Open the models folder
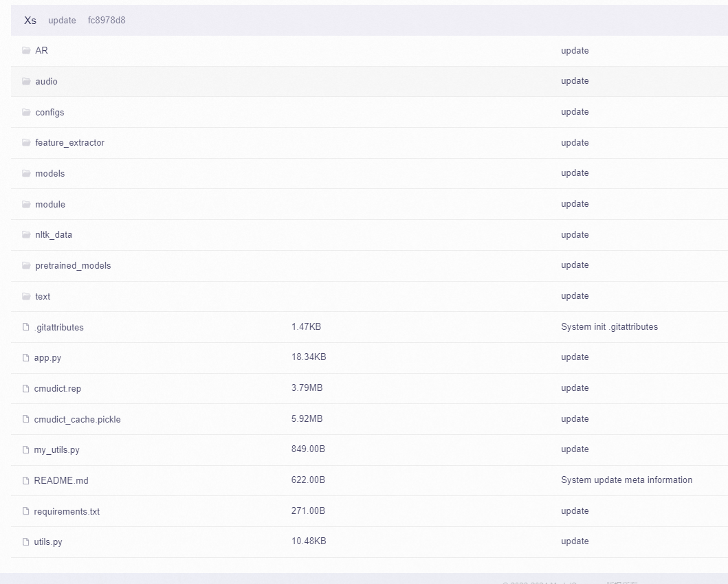The height and width of the screenshot is (584, 728). (49, 174)
